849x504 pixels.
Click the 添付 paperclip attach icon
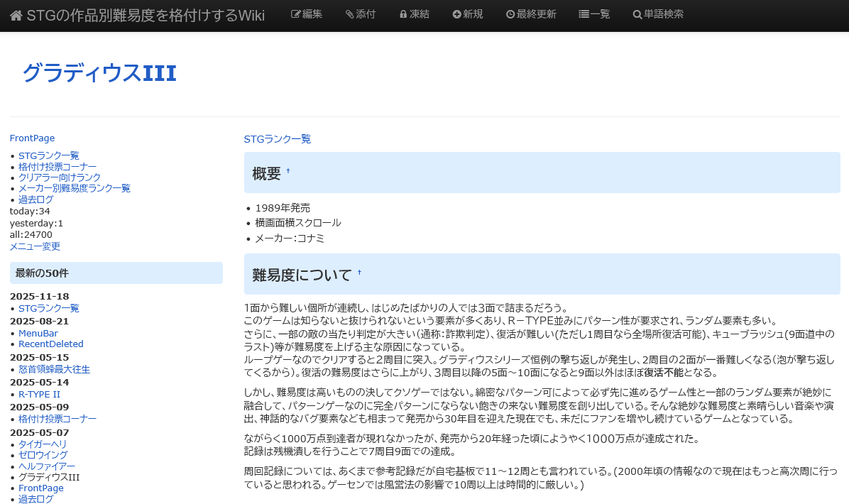[x=349, y=14]
